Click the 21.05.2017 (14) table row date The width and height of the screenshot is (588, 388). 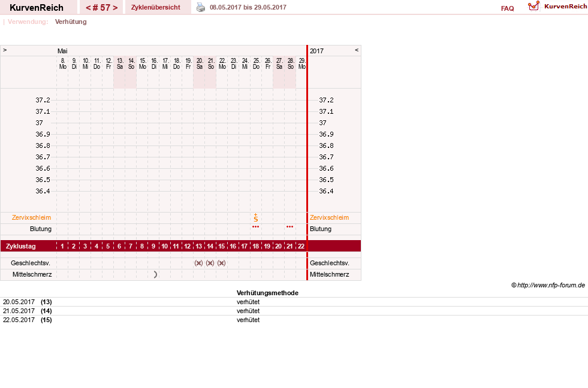click(28, 311)
